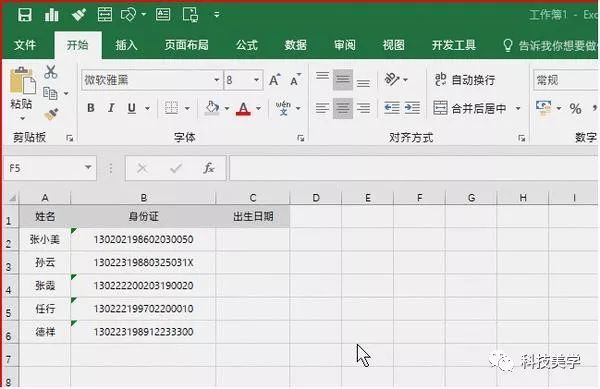Open the shapes icon dropdown arrow in quick access toolbar

point(143,15)
